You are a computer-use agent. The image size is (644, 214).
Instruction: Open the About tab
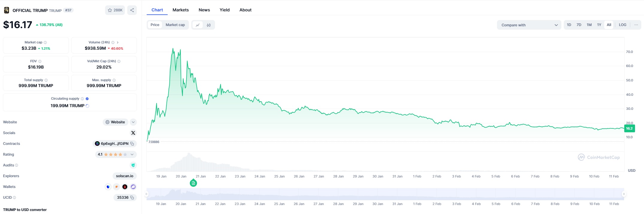pos(246,10)
